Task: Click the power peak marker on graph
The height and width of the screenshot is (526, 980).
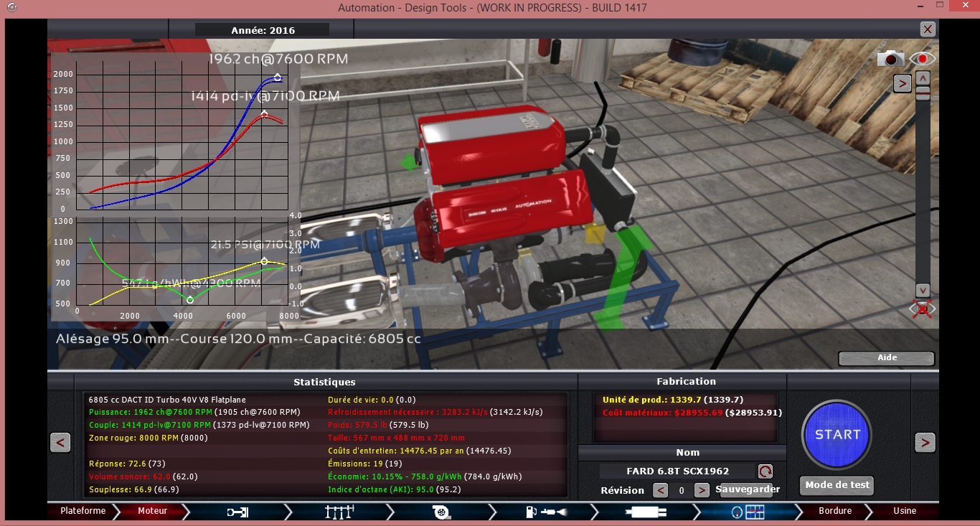Action: click(278, 78)
